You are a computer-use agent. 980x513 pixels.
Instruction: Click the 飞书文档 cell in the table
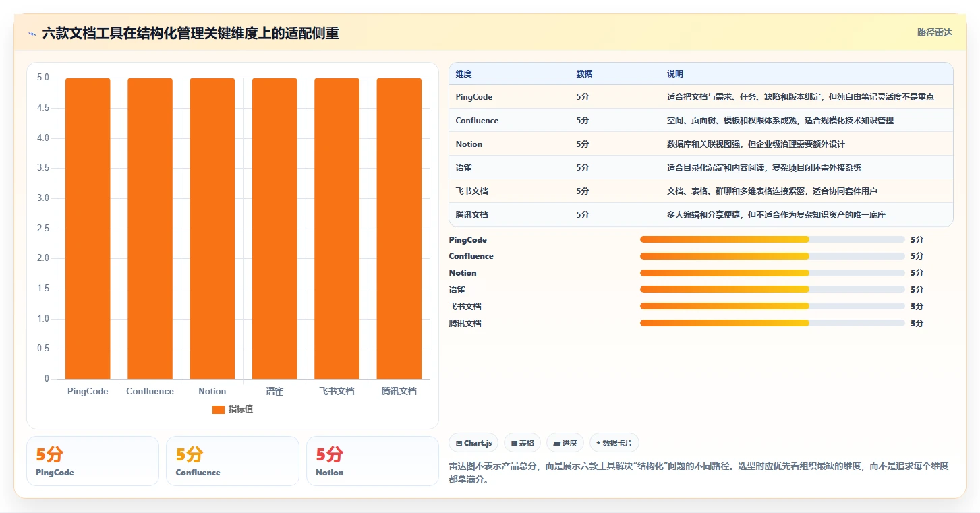tap(471, 191)
